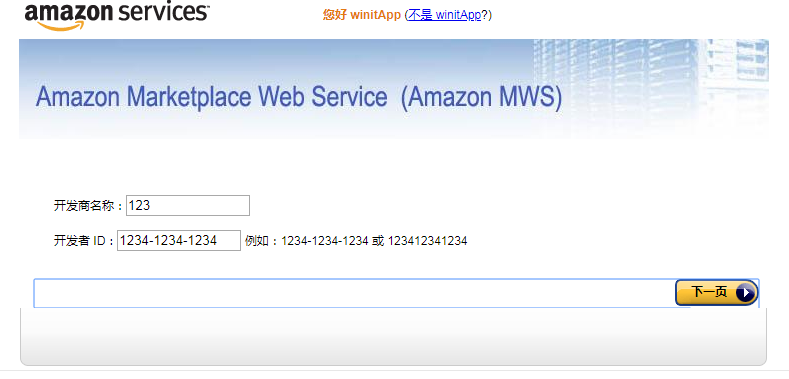Click the round play arrow icon on 下一页
Image resolution: width=789 pixels, height=379 pixels.
pos(745,292)
